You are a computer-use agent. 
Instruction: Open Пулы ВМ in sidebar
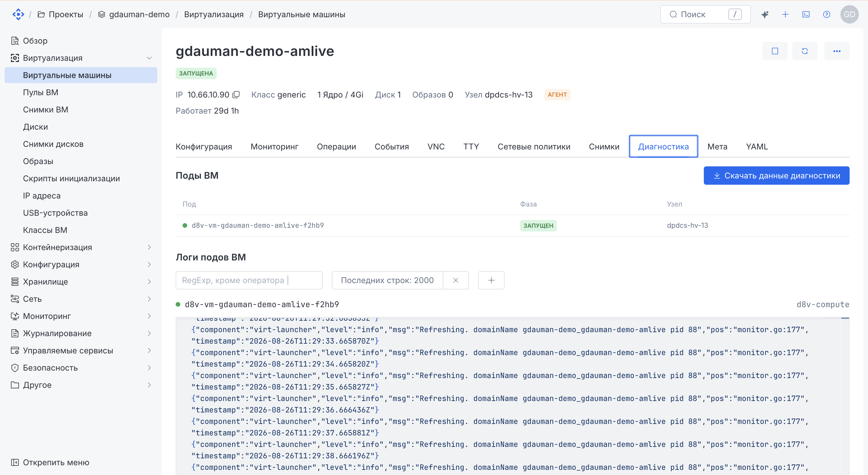[x=81, y=92]
